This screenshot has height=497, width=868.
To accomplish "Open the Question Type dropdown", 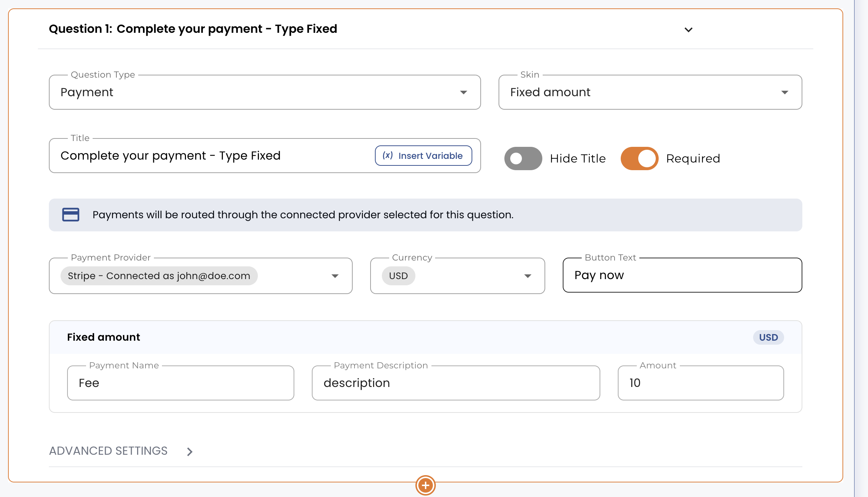I will click(x=265, y=92).
